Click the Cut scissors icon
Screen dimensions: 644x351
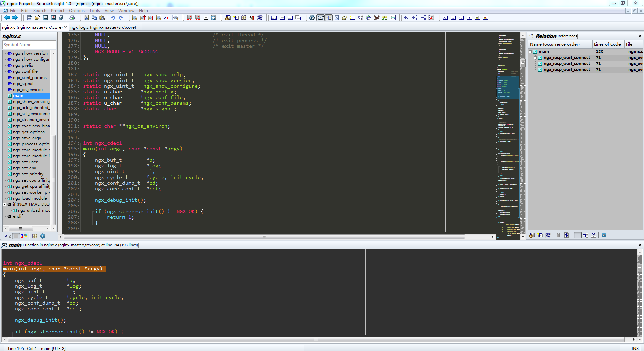(86, 18)
